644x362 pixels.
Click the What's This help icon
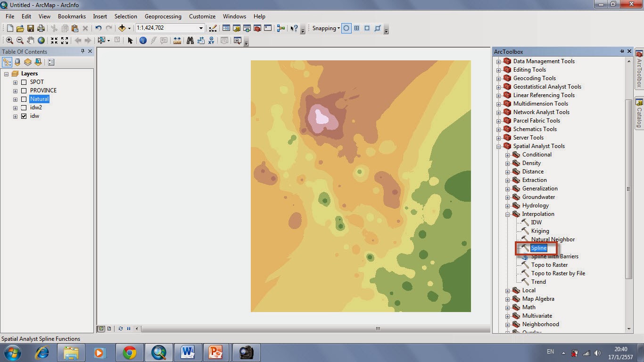tap(294, 28)
